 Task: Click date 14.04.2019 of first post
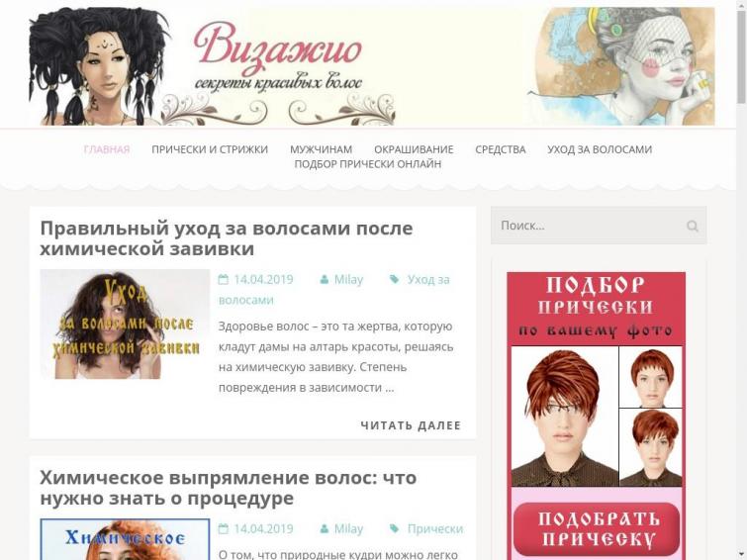[263, 279]
